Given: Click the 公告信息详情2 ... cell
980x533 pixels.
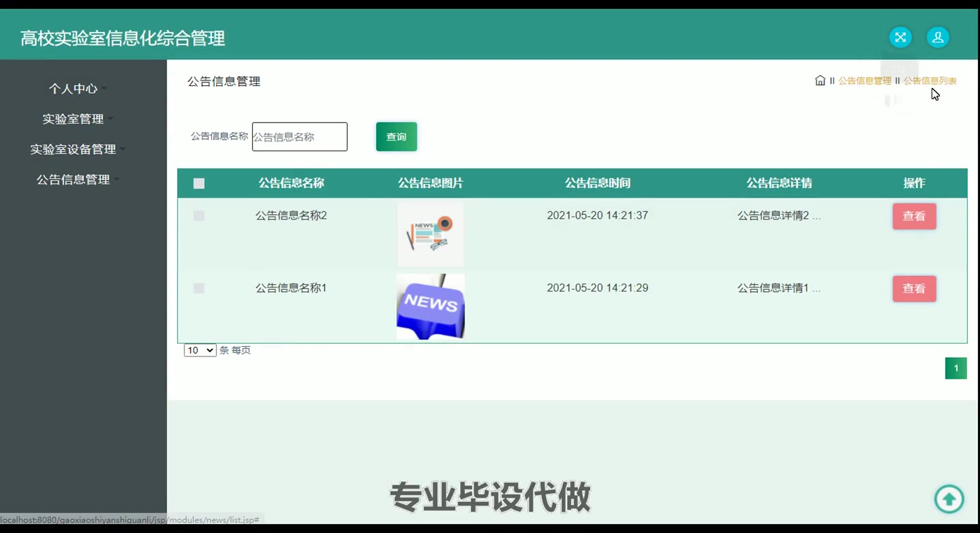Looking at the screenshot, I should point(779,215).
